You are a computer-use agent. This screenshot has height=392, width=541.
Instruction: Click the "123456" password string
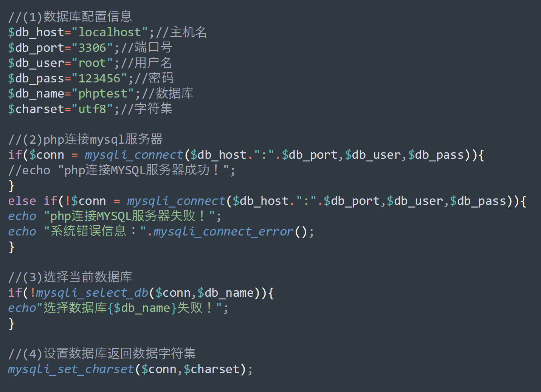point(99,79)
